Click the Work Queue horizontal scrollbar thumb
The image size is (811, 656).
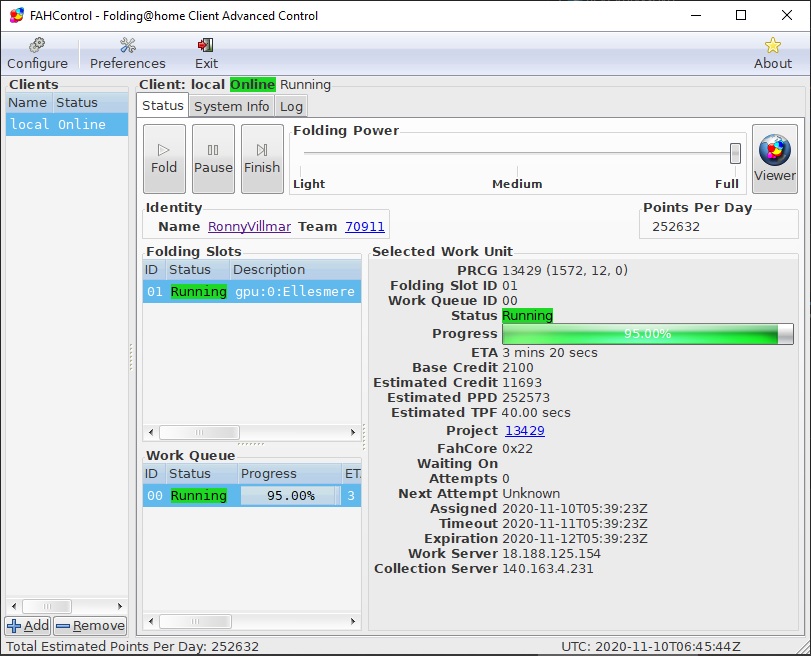tap(195, 621)
